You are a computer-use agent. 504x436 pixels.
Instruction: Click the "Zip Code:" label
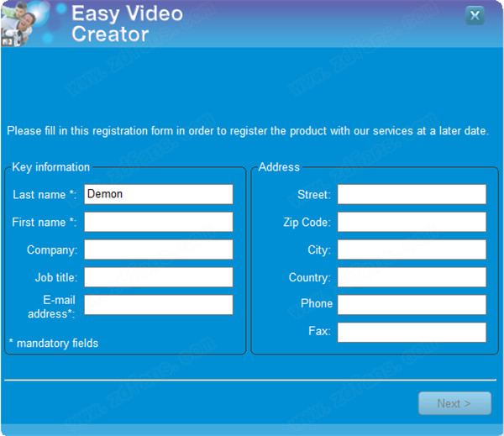307,223
